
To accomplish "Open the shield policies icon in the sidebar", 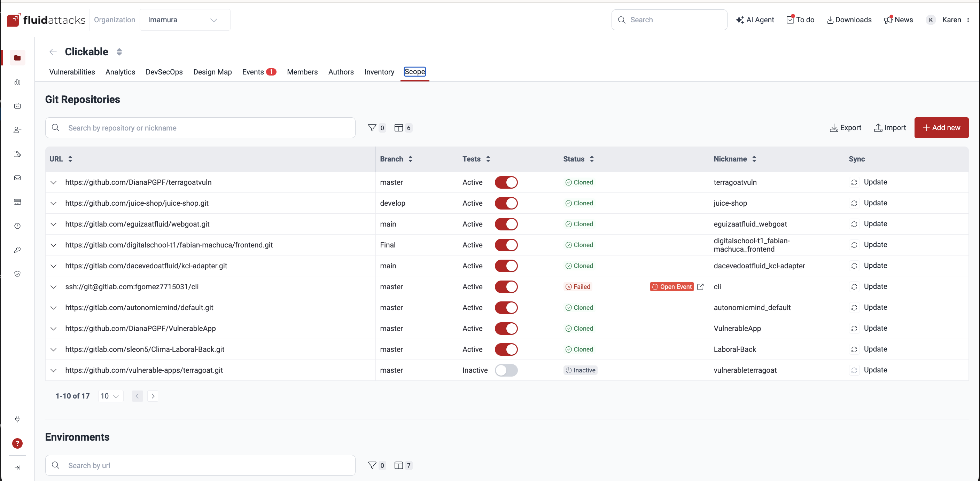I will point(17,274).
